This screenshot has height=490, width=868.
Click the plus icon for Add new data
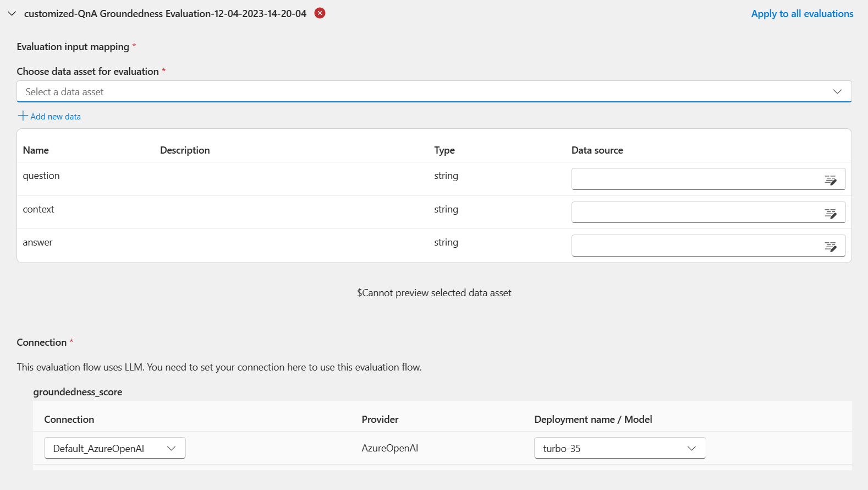23,116
